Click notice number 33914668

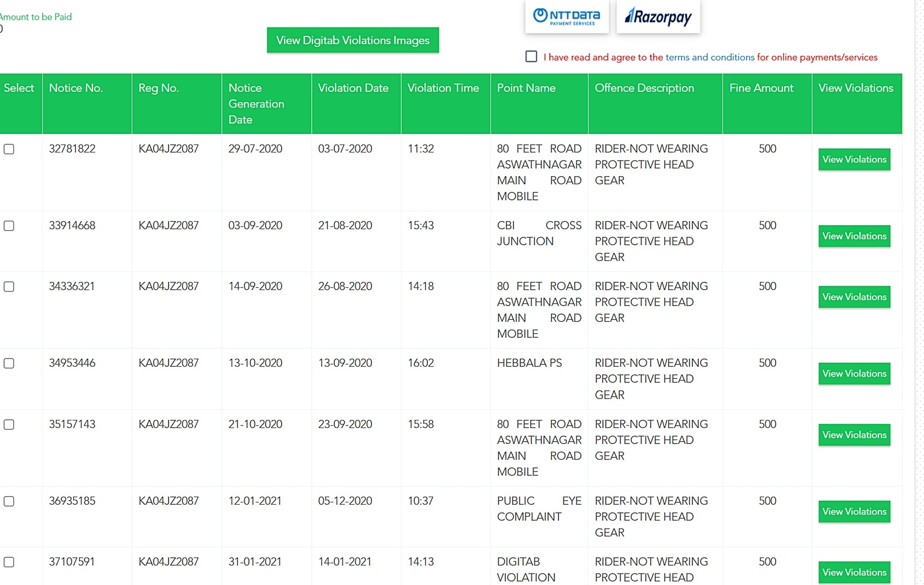click(x=72, y=226)
